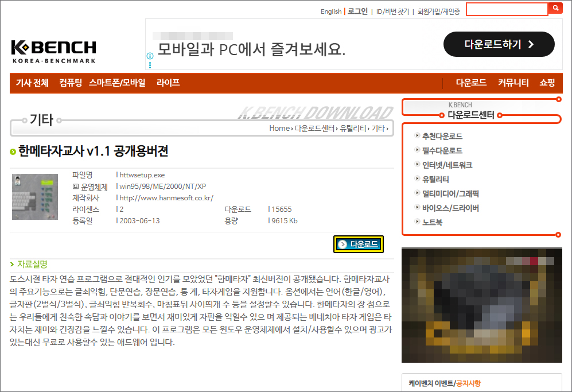Open 추천다운로드 sidebar category

442,137
